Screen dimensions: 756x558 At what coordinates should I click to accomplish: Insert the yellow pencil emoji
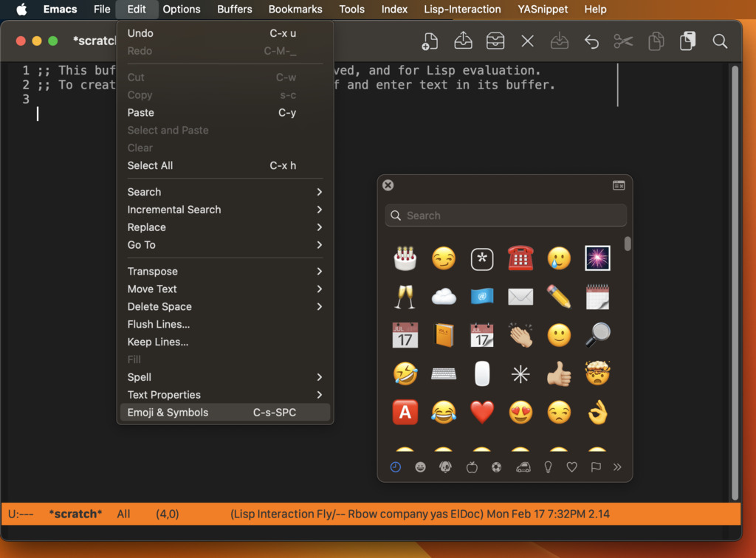point(560,297)
